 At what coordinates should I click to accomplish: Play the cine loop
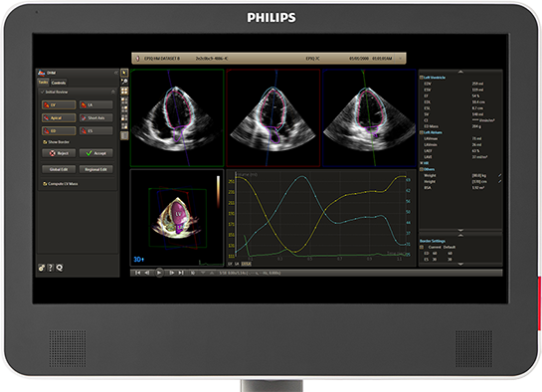click(x=159, y=273)
